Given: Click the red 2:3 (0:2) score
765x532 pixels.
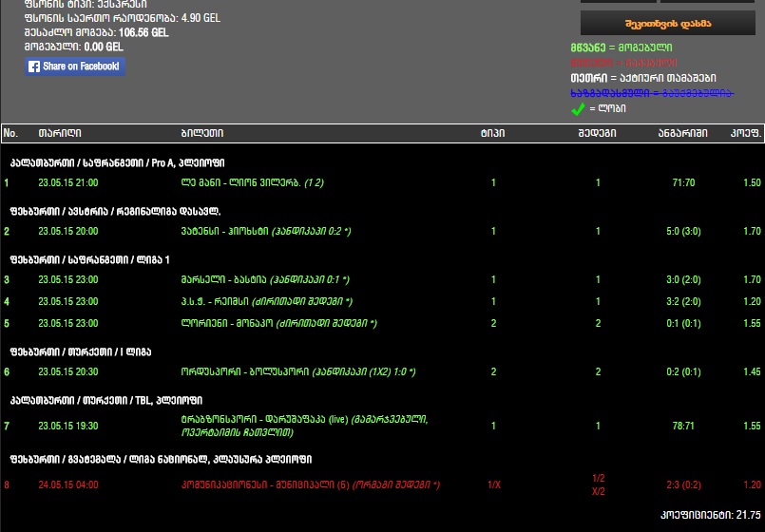Looking at the screenshot, I should tap(682, 484).
